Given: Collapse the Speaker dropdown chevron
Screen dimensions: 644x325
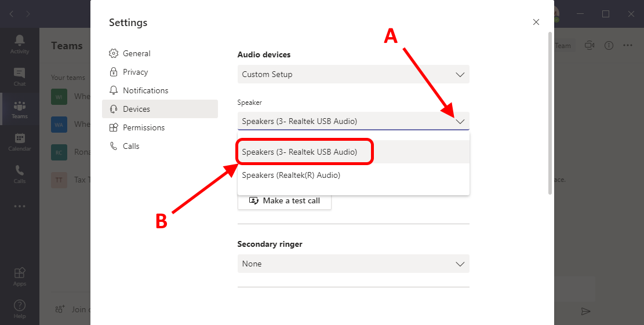Looking at the screenshot, I should pos(460,122).
